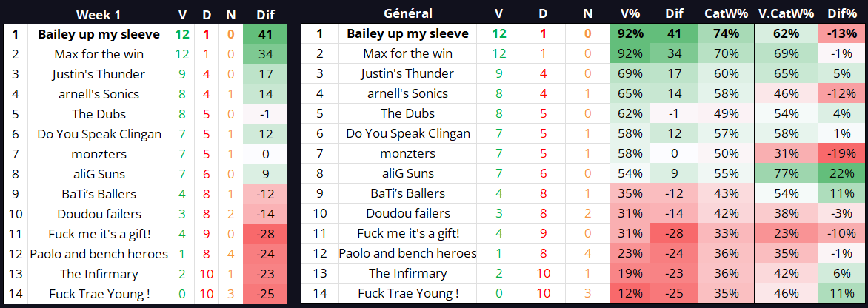Click the "Général" table header
The image size is (868, 308).
coord(408,14)
